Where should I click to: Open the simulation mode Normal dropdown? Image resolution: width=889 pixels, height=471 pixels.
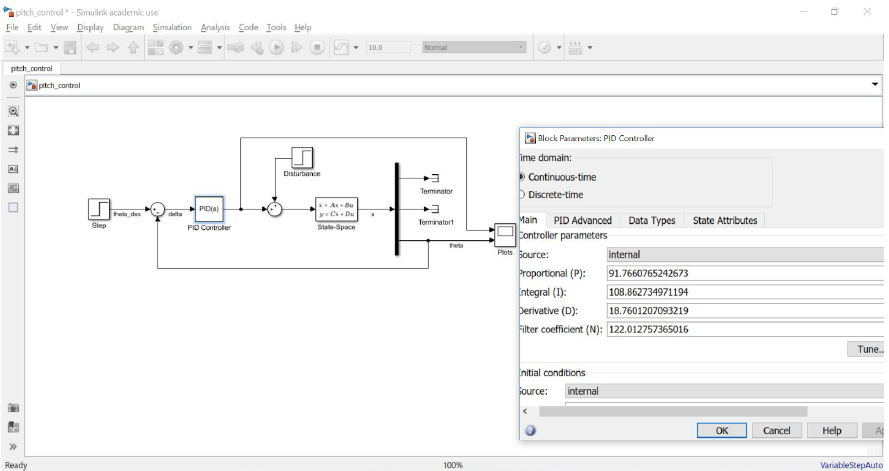pos(474,47)
